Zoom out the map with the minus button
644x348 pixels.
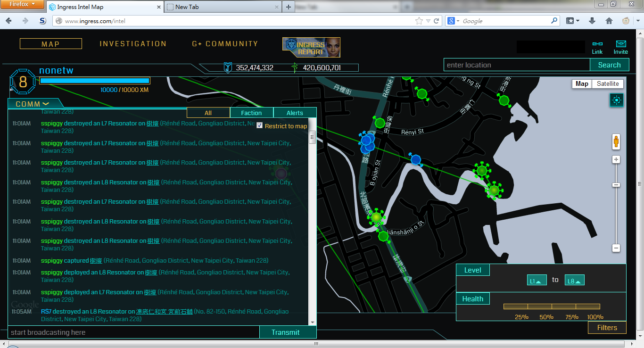pyautogui.click(x=616, y=248)
